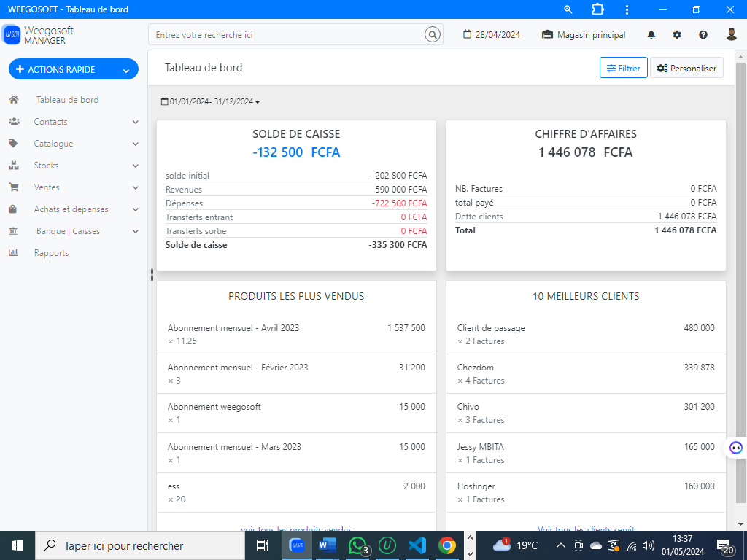747x560 pixels.
Task: Expand the Contacts sidebar menu
Action: click(x=135, y=122)
